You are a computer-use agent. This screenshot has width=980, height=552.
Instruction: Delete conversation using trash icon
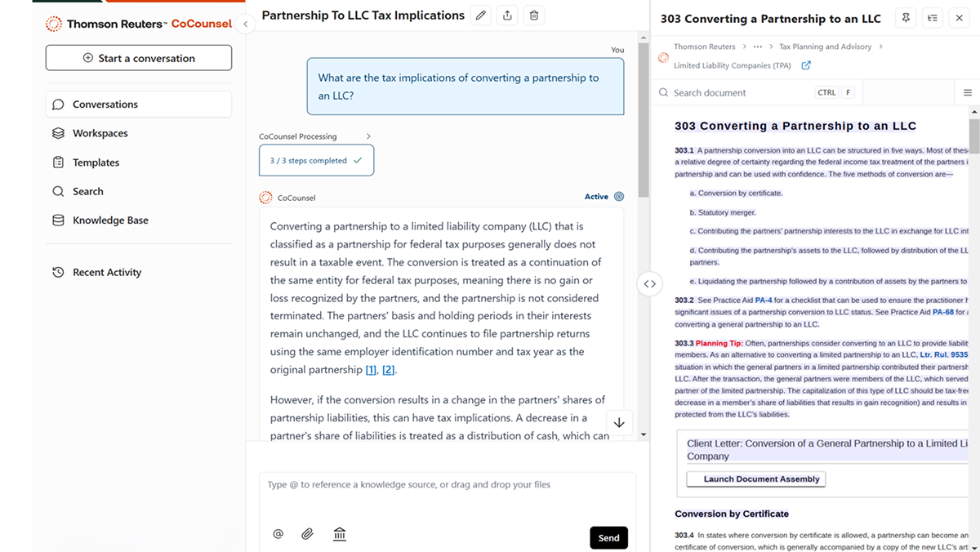click(533, 16)
